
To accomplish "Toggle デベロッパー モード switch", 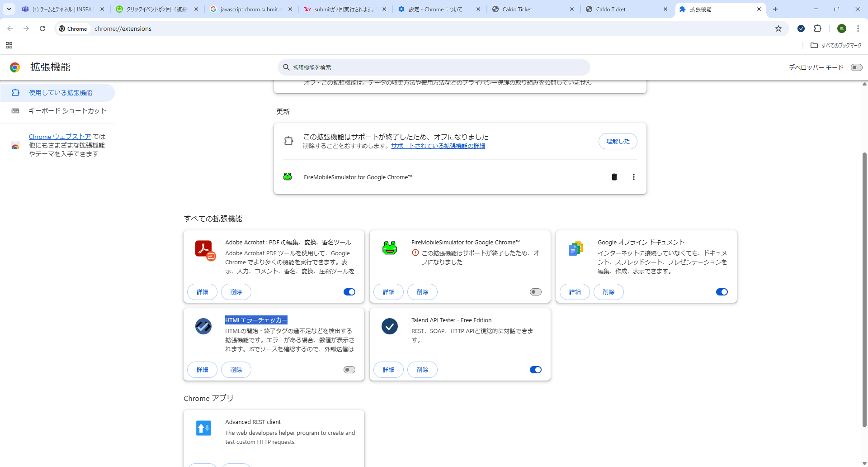I will (x=856, y=67).
